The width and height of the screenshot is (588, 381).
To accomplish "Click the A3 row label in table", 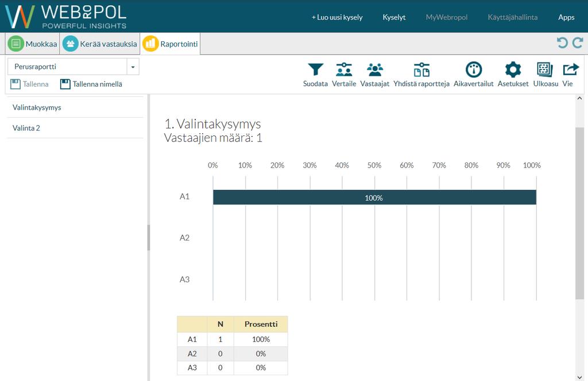I will coord(192,368).
